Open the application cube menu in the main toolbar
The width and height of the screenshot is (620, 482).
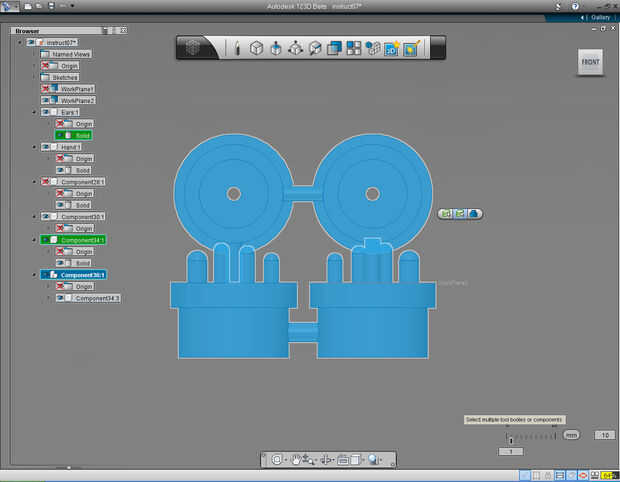tap(193, 48)
